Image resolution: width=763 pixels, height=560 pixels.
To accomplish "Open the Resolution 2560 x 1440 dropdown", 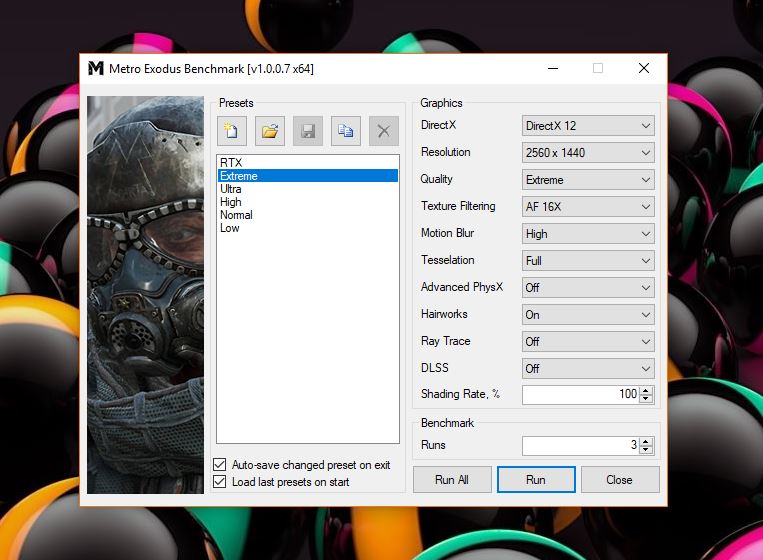I will tap(588, 153).
